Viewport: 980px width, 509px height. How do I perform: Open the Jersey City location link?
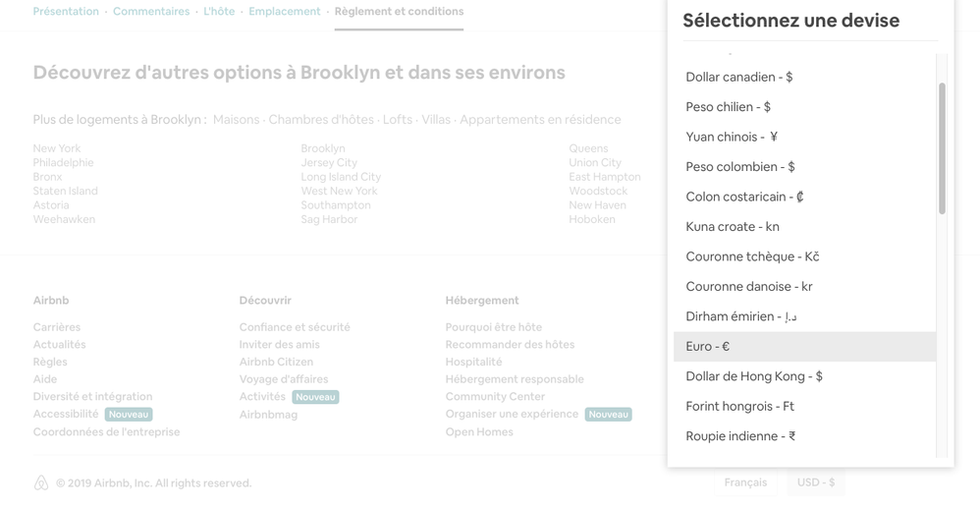click(329, 163)
